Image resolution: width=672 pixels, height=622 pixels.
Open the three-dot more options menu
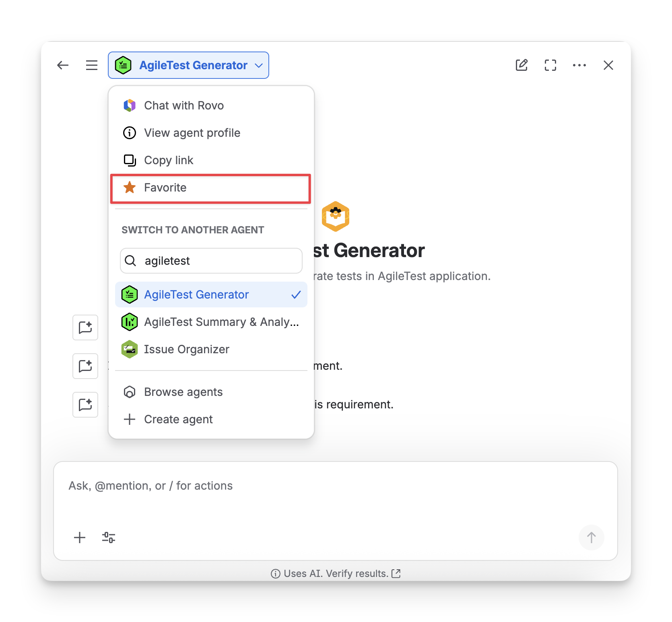click(579, 65)
